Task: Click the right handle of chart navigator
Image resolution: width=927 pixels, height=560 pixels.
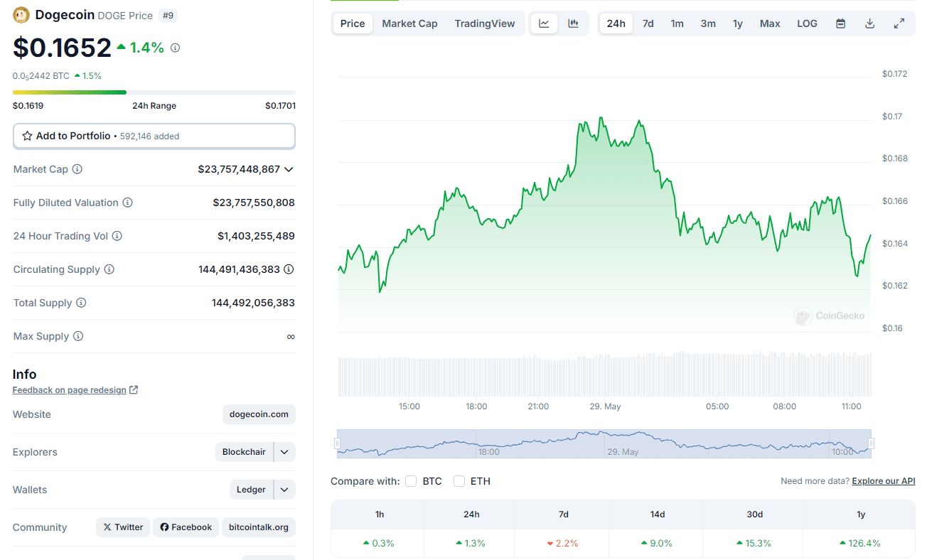Action: [x=871, y=443]
